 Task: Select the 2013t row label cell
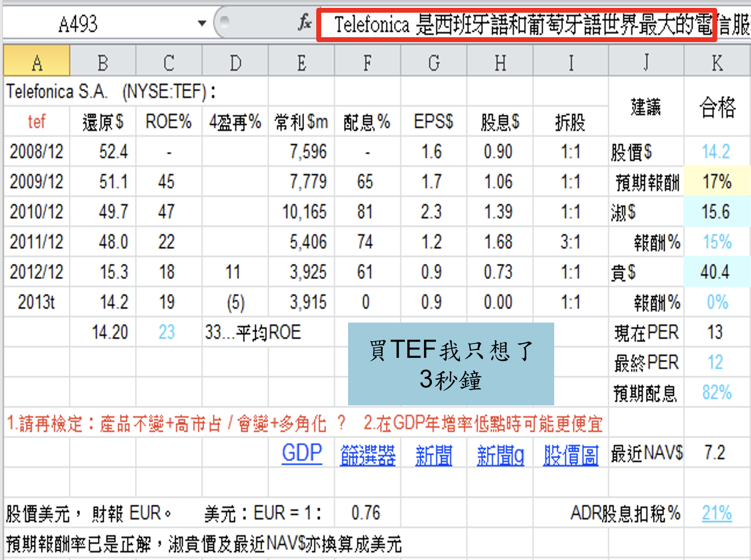click(37, 302)
